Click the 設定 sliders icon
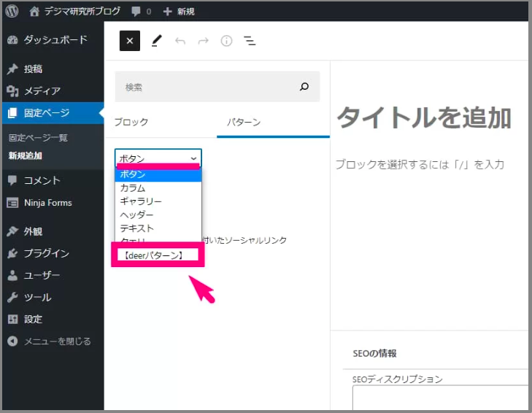The image size is (532, 413). pos(12,319)
